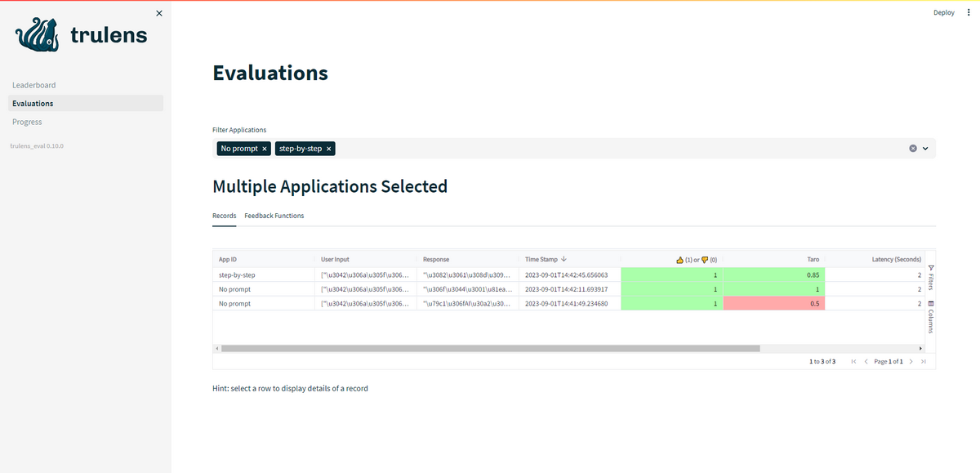
Task: Sort by the Response column header
Action: click(468, 259)
